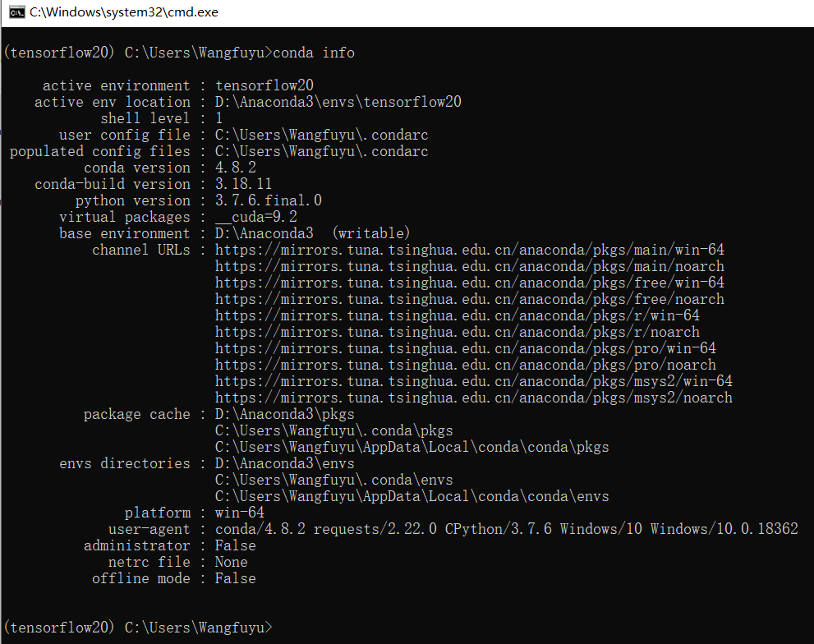
Task: Click the path C:\Users\Wangfuyu\.conda\pkgs
Action: (333, 430)
